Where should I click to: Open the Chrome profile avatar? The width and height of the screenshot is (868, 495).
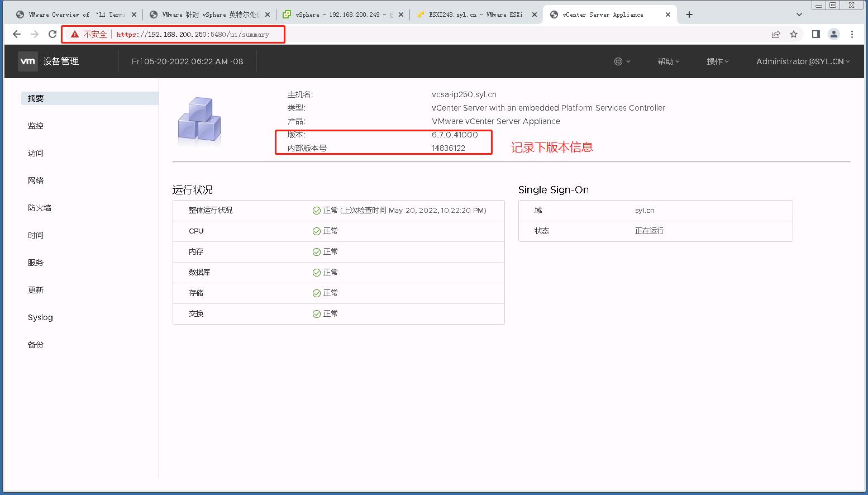point(834,34)
